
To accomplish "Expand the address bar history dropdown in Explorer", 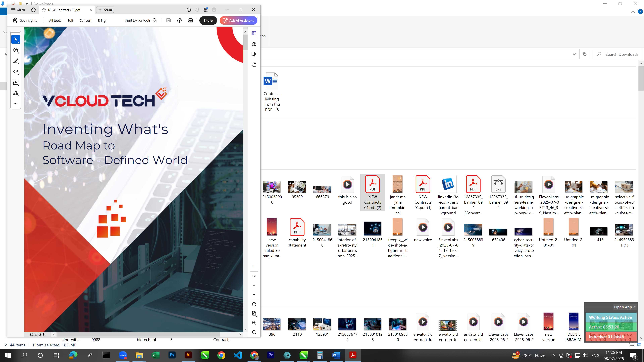I will tap(574, 54).
